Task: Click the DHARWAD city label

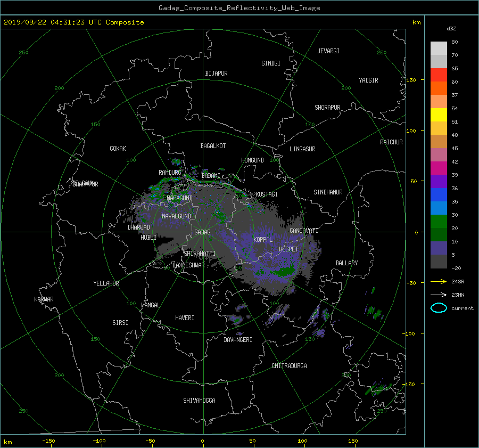Action: (139, 227)
